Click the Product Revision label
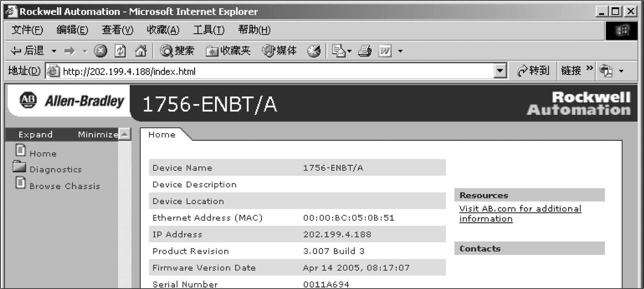The image size is (644, 289). pyautogui.click(x=191, y=251)
